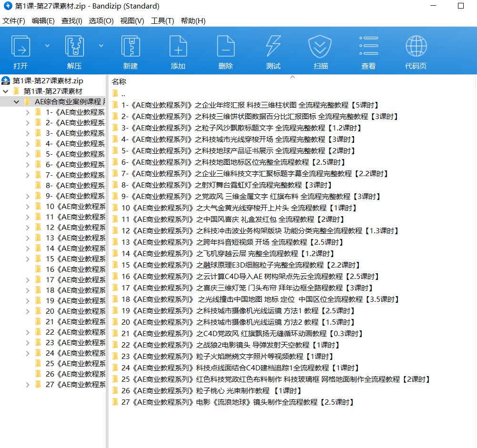Expand tree folder 1-《AE商业教程系
The height and width of the screenshot is (448, 477).
point(28,112)
